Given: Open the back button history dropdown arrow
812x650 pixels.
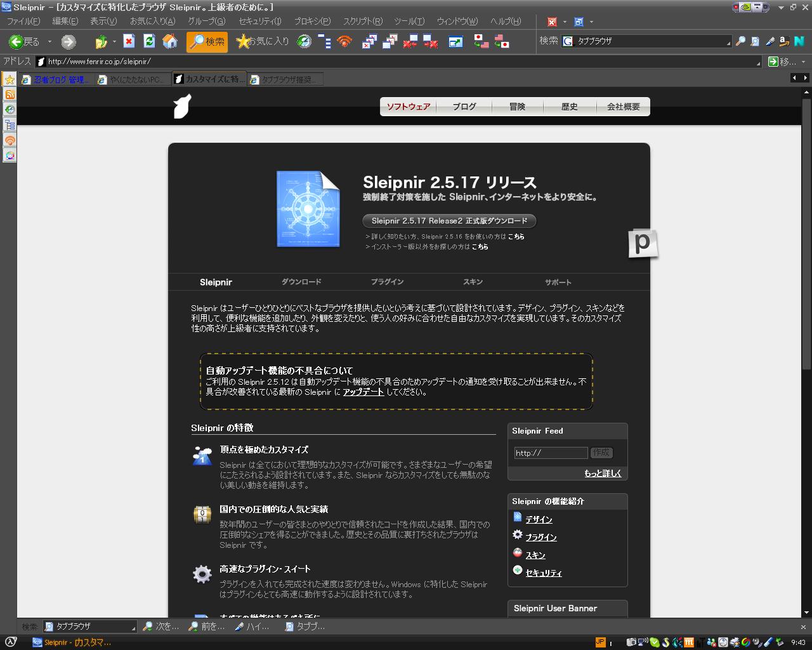Looking at the screenshot, I should pos(49,42).
